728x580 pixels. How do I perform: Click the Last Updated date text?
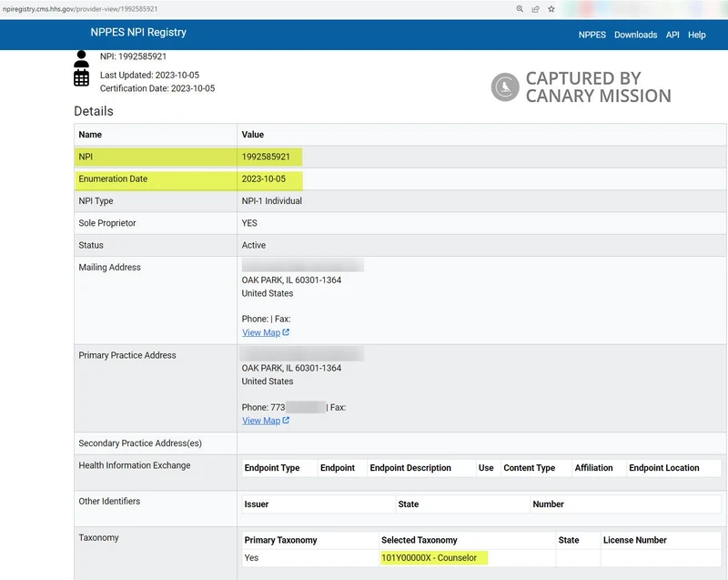(x=149, y=76)
